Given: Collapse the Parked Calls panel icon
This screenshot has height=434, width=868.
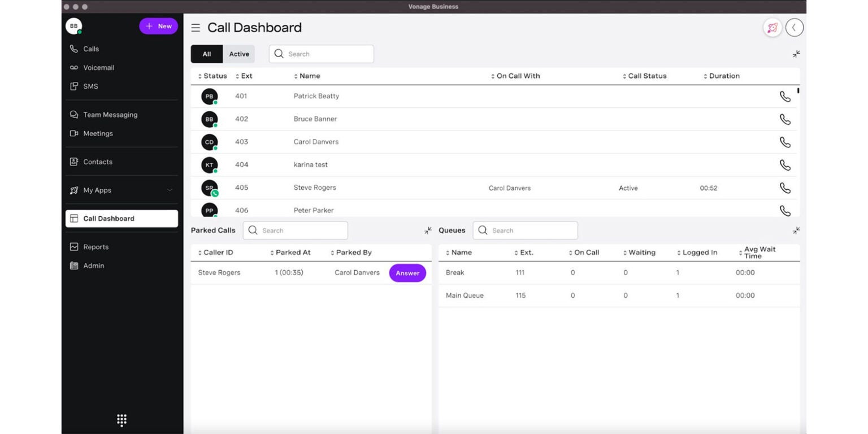Looking at the screenshot, I should (428, 231).
